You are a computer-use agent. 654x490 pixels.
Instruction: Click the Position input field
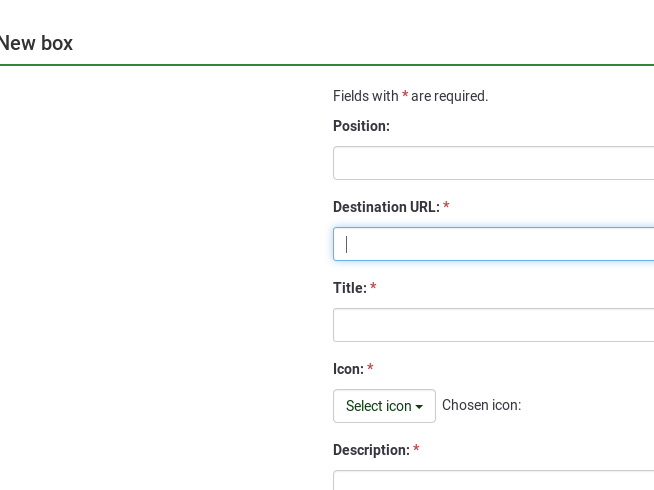493,163
